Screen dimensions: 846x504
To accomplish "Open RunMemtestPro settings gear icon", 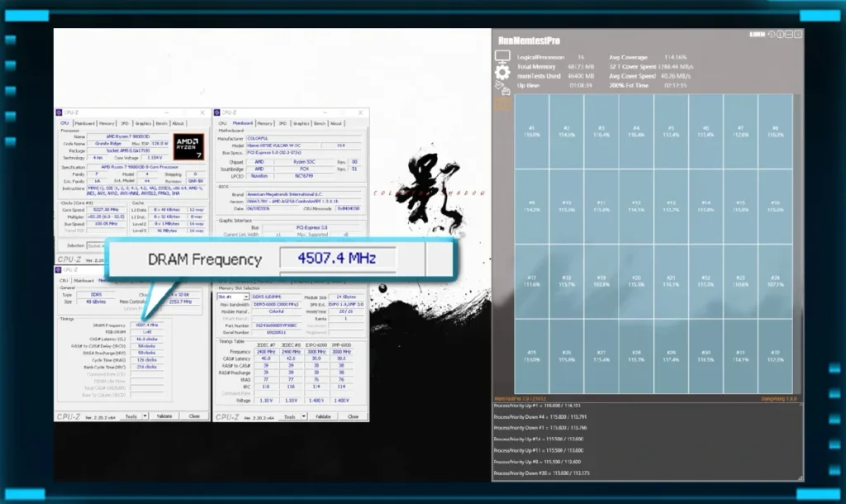I will pyautogui.click(x=502, y=73).
